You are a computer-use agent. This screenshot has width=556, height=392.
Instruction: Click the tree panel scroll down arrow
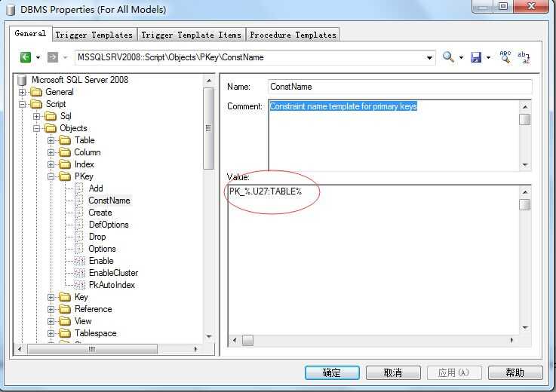(x=208, y=337)
